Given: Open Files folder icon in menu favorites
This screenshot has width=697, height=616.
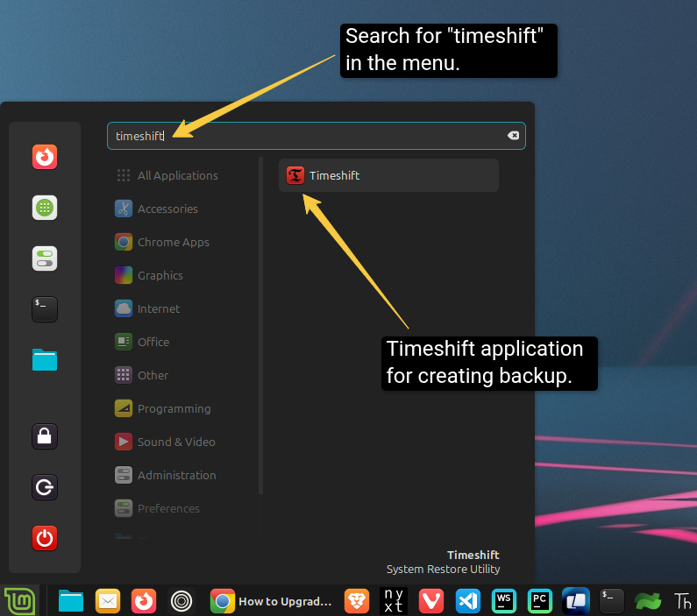Looking at the screenshot, I should click(x=45, y=360).
